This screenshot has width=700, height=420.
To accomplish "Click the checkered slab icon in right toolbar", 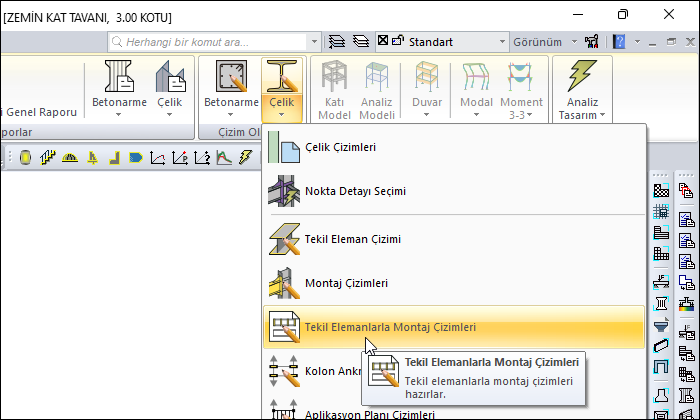I will coord(661,191).
